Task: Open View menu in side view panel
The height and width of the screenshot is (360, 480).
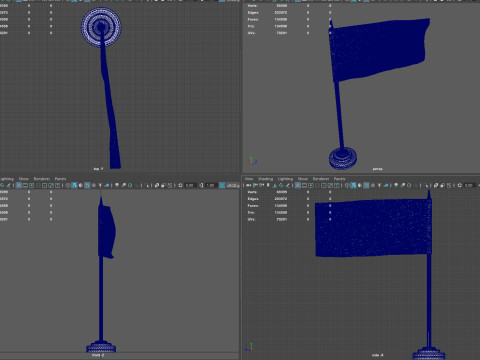Action: point(249,179)
